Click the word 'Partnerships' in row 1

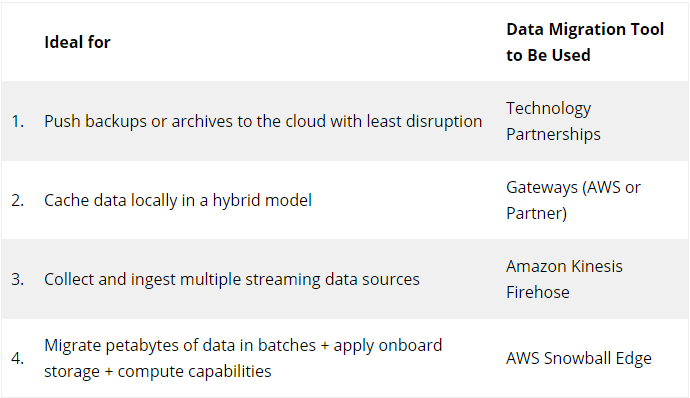pyautogui.click(x=553, y=134)
